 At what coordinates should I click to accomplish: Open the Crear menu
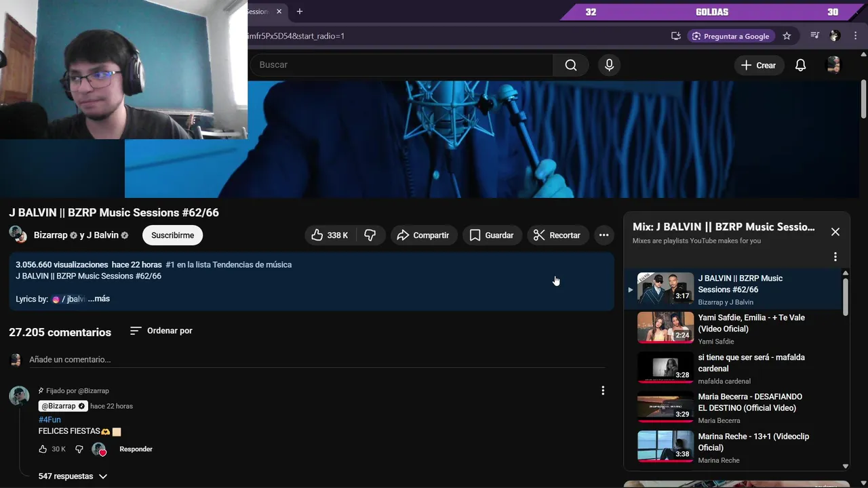point(758,65)
